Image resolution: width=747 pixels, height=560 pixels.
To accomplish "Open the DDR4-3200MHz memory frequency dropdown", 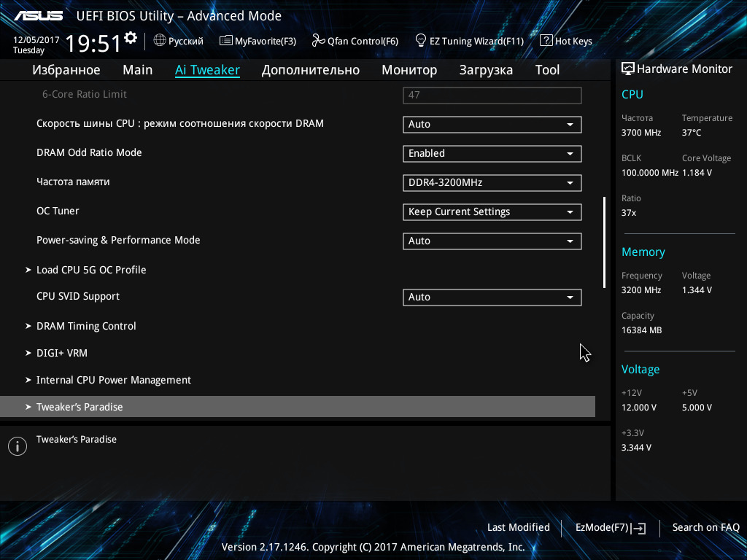I will point(492,183).
